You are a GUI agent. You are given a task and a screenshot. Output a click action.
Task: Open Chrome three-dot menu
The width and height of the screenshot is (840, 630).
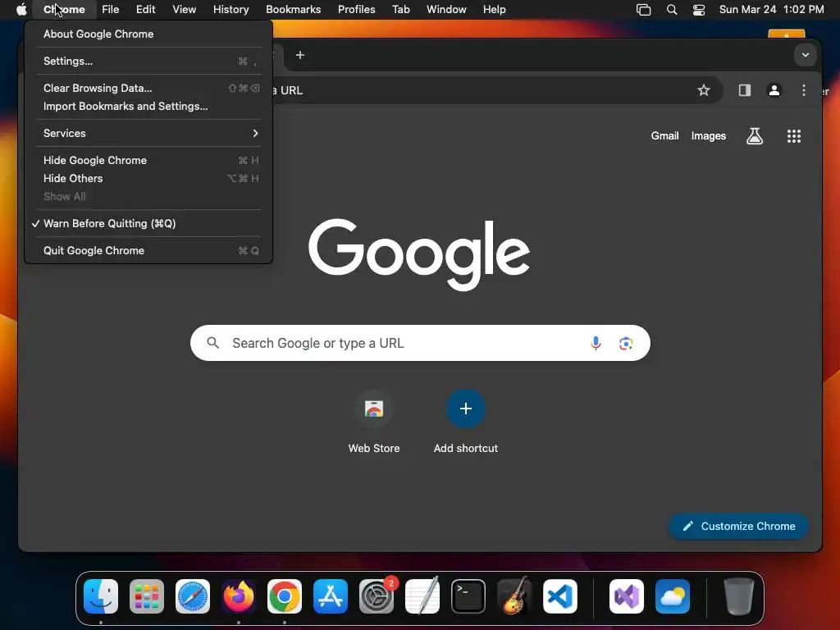coord(804,90)
